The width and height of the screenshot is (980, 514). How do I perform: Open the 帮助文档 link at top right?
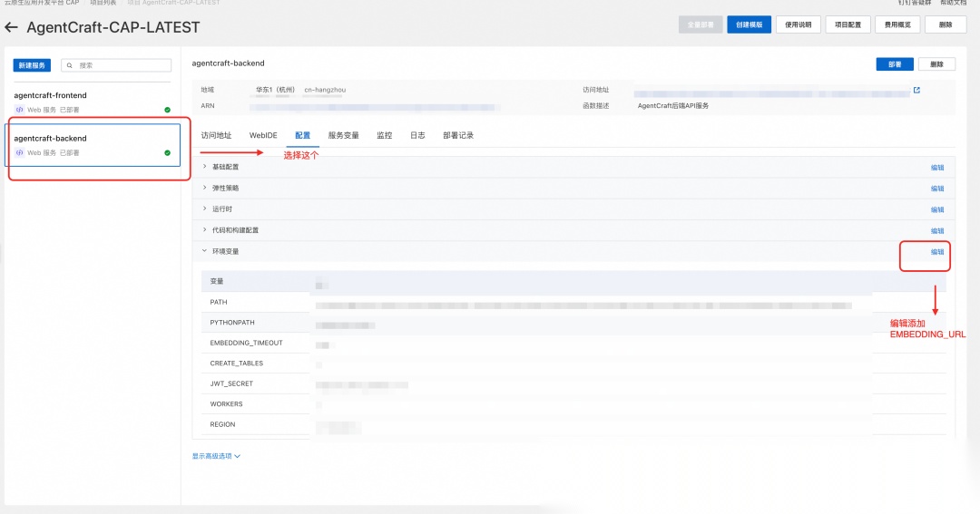click(x=953, y=3)
